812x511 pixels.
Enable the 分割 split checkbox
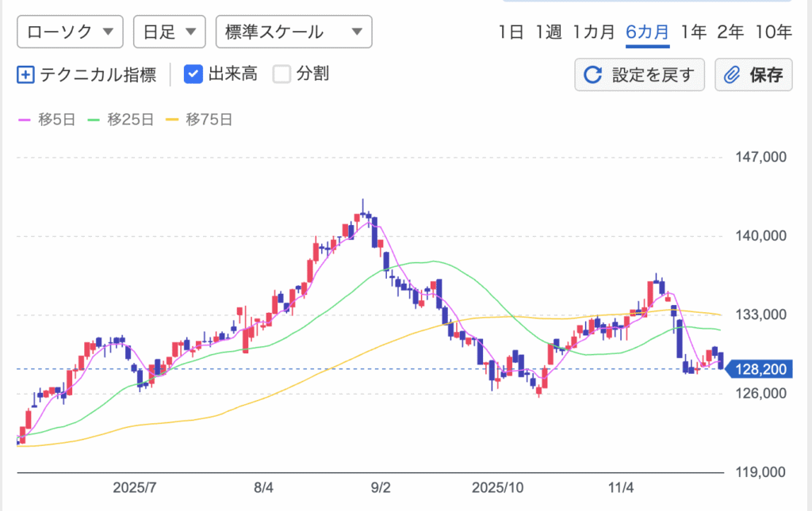tap(282, 74)
